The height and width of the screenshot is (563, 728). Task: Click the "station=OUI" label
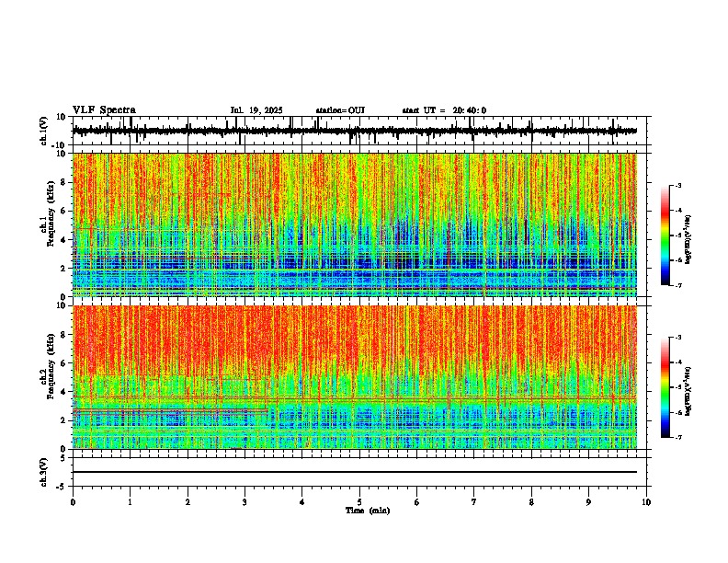click(x=340, y=110)
